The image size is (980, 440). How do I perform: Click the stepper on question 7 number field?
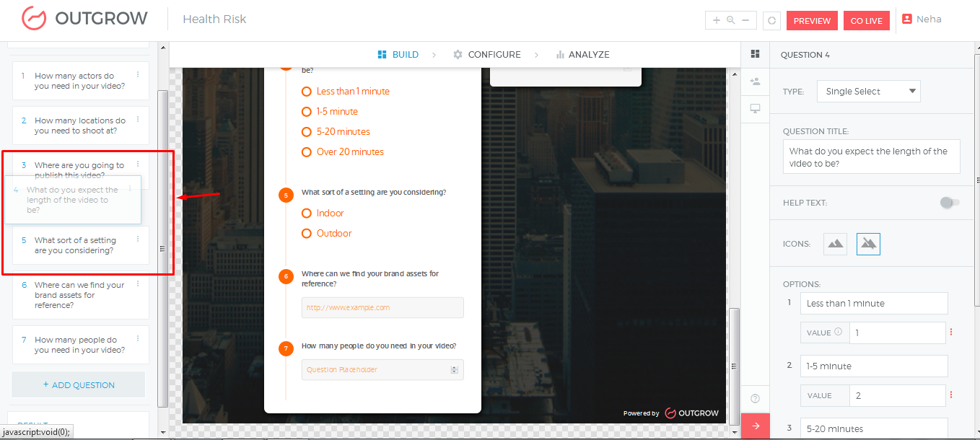click(x=454, y=369)
